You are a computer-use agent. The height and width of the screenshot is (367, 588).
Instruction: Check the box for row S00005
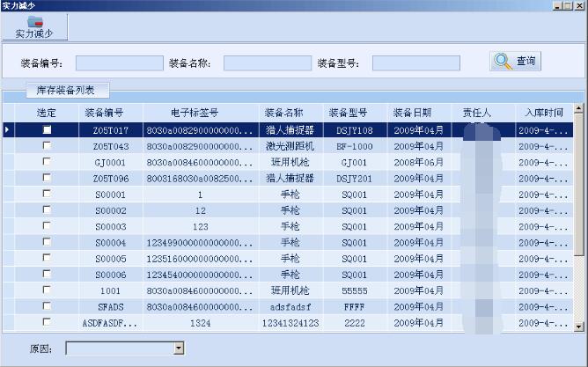(x=47, y=258)
